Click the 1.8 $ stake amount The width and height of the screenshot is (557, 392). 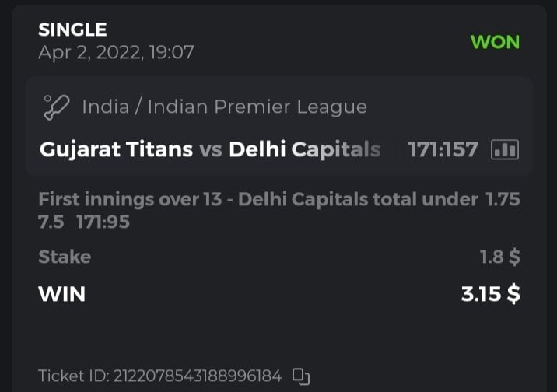coord(500,257)
